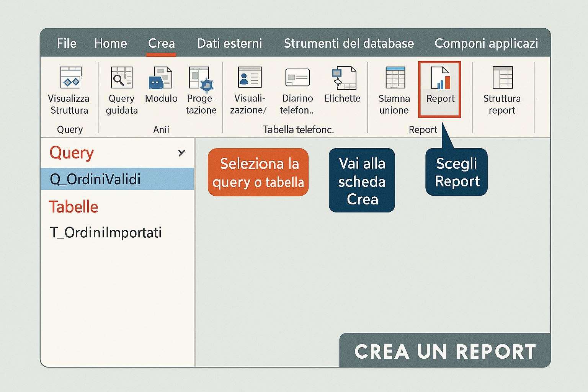Click the Visualizzazione icon
Screen dimensions: 588x392
coord(250,78)
